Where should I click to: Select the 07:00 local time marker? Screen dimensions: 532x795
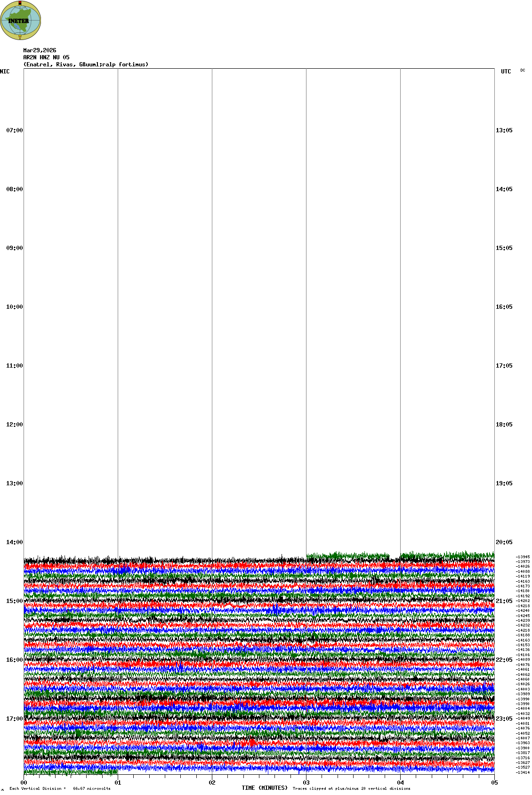[x=14, y=130]
